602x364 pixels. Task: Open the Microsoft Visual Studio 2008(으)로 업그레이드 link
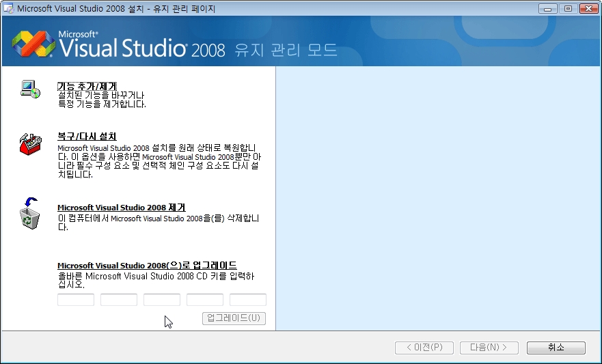[147, 266]
